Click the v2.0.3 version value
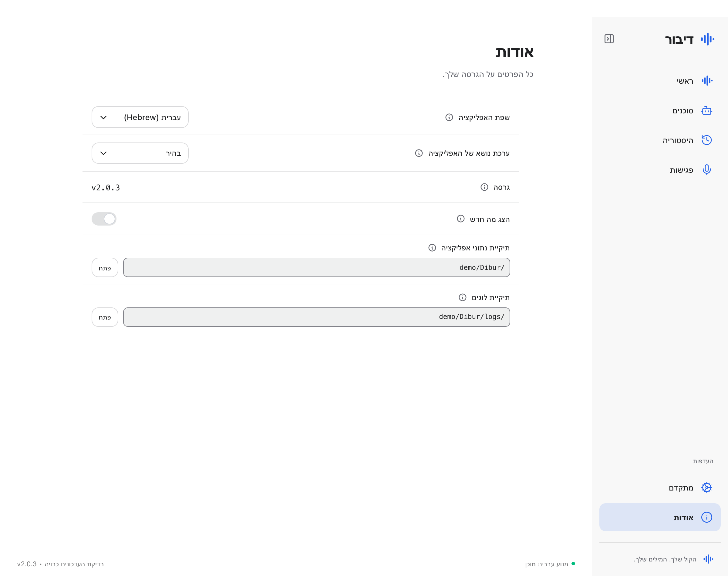The image size is (728, 576). (x=106, y=188)
